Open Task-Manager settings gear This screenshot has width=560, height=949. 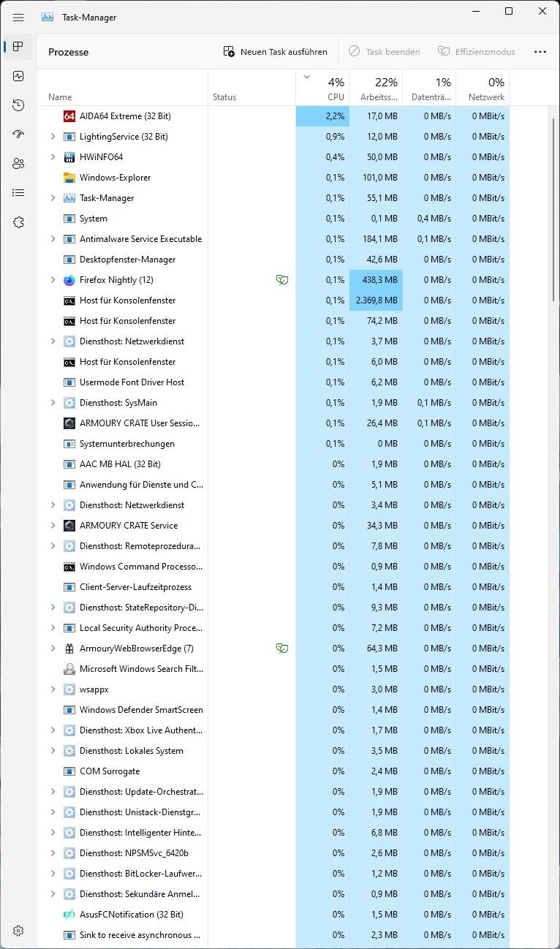18,931
